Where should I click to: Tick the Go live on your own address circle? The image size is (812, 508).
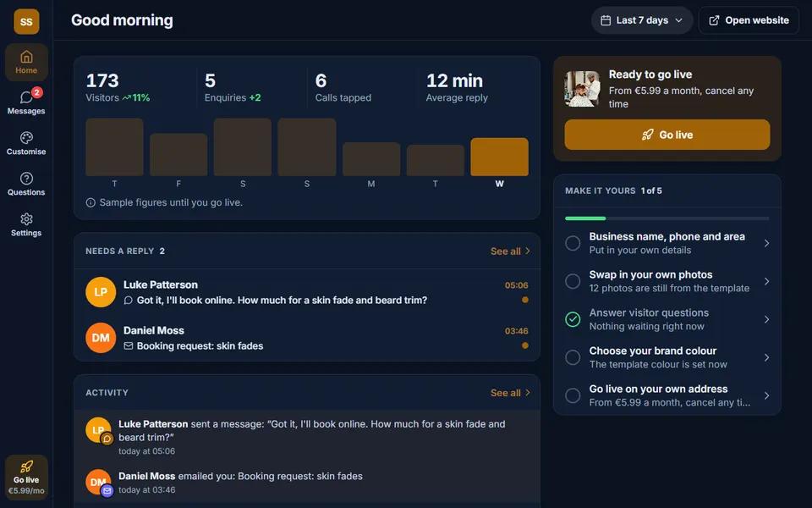point(573,395)
